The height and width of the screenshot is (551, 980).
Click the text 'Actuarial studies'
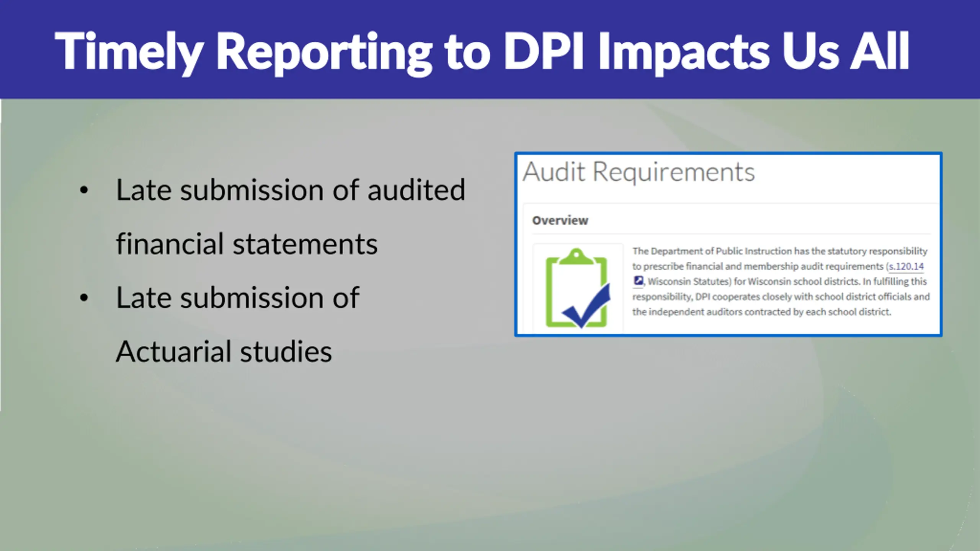(224, 352)
